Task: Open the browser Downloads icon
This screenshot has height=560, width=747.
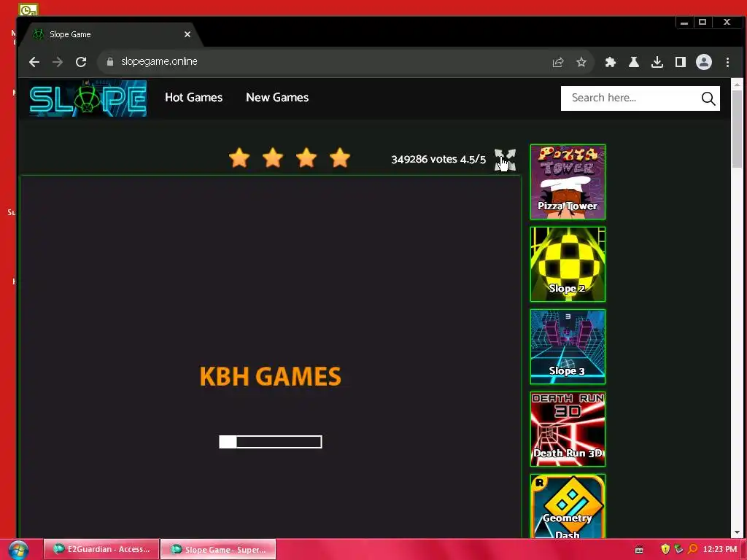Action: (657, 62)
